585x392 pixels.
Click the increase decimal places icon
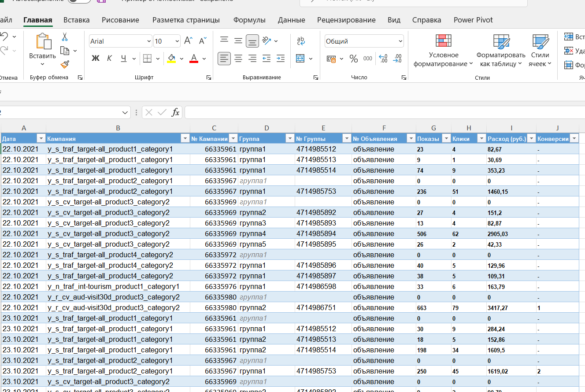[383, 59]
